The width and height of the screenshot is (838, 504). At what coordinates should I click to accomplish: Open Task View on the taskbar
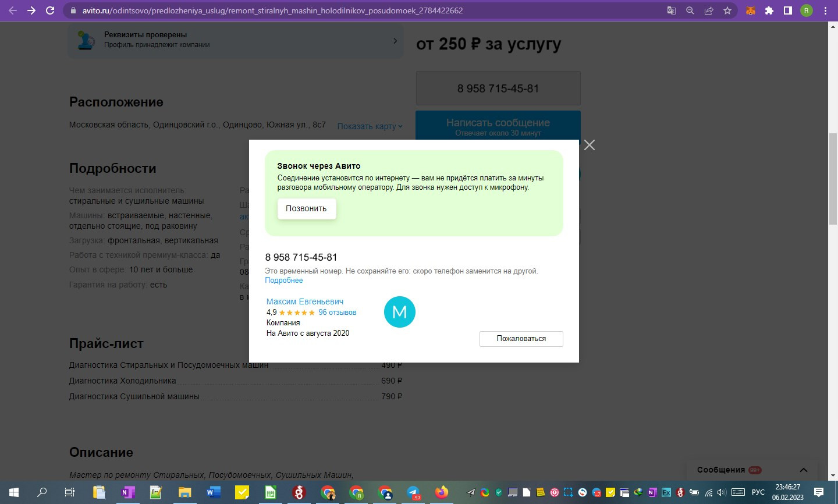click(69, 492)
